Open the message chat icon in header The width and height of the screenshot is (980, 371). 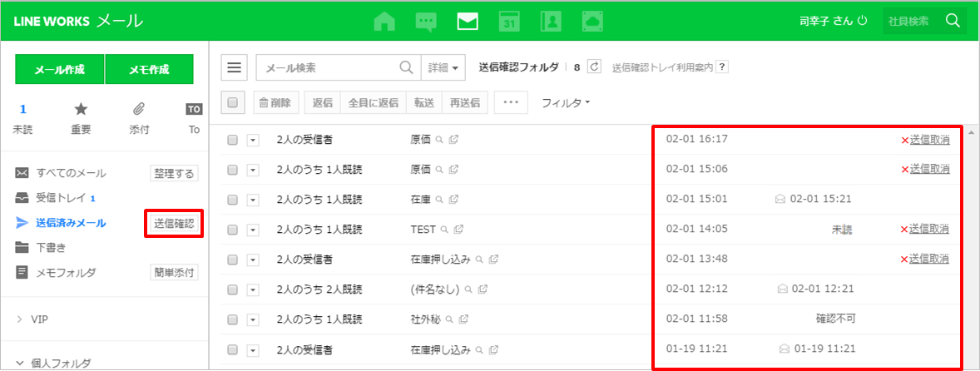(x=426, y=21)
